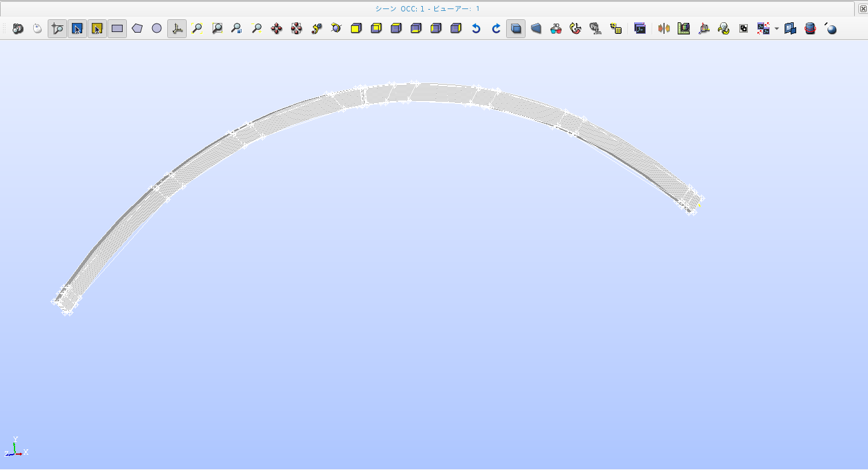This screenshot has height=471, width=868.
Task: Toggle the trihedron axes display
Action: click(176, 28)
